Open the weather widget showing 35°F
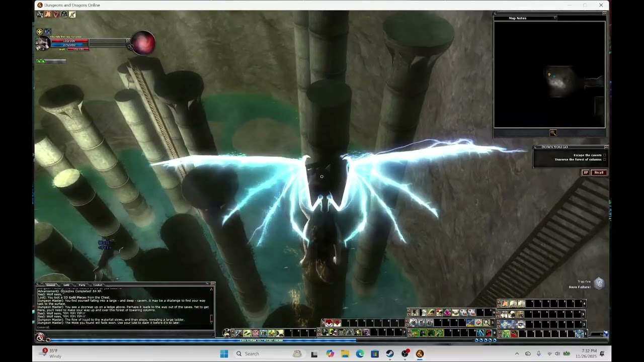The height and width of the screenshot is (362, 644). 51,353
